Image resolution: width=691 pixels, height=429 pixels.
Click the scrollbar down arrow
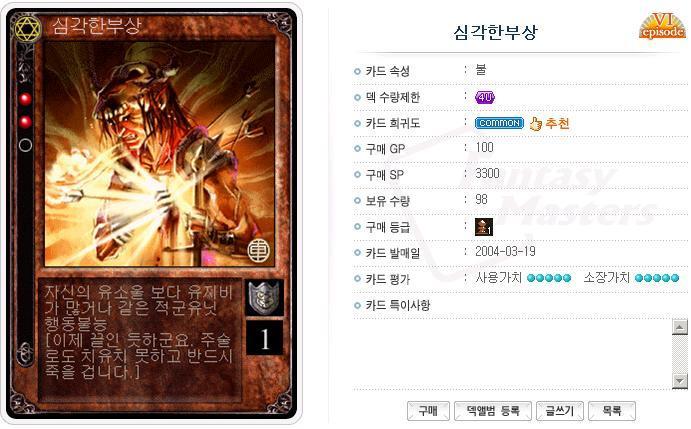tap(680, 381)
